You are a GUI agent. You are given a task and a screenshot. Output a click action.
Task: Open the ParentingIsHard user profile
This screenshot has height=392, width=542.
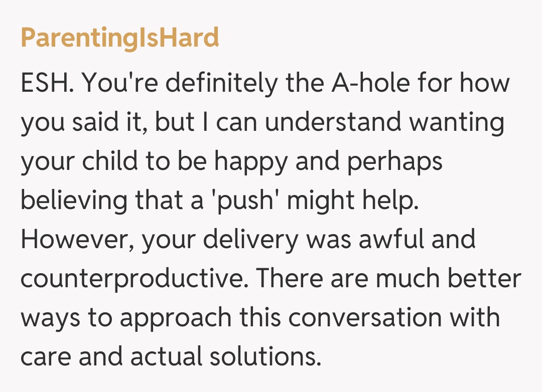point(119,38)
